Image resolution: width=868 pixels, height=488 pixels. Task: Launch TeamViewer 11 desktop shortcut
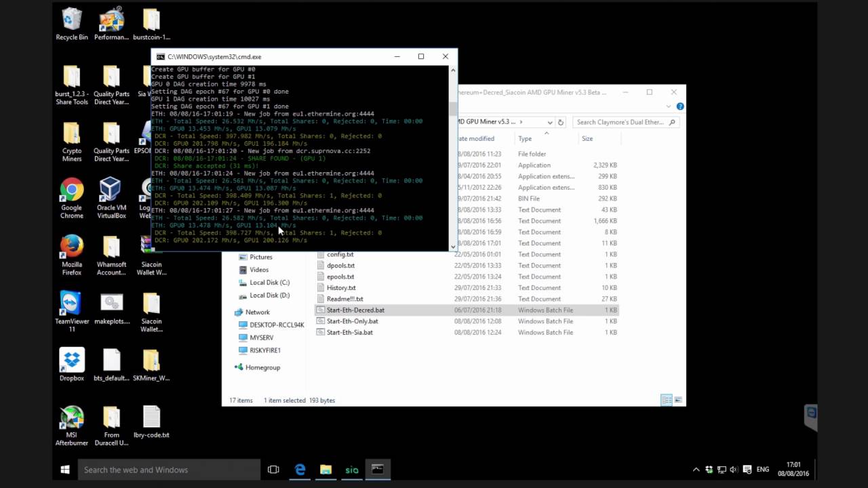71,312
